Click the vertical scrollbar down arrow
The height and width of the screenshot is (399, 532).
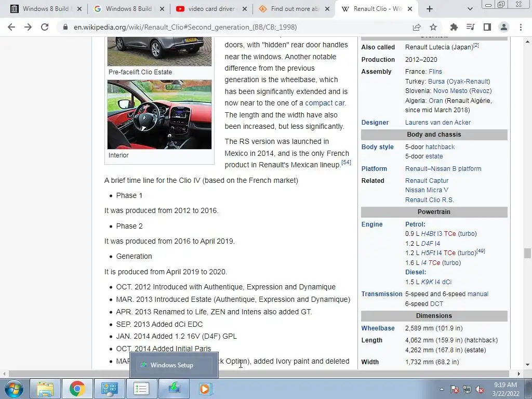pos(527,365)
